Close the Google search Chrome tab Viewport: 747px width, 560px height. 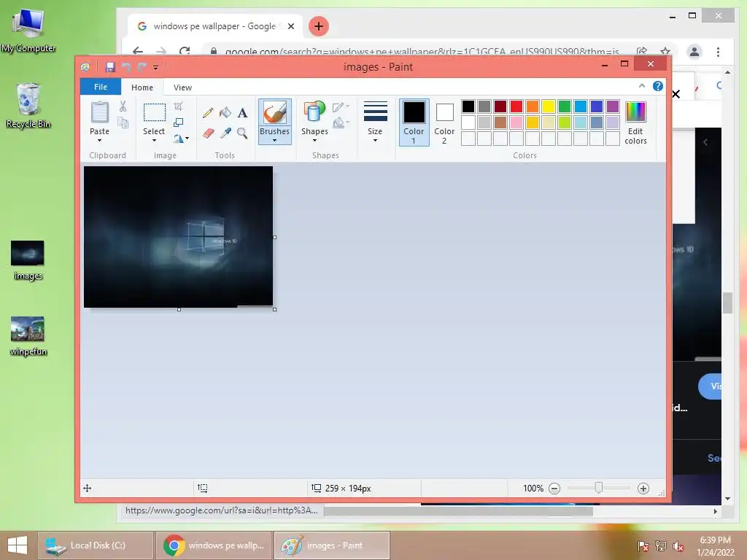(291, 26)
